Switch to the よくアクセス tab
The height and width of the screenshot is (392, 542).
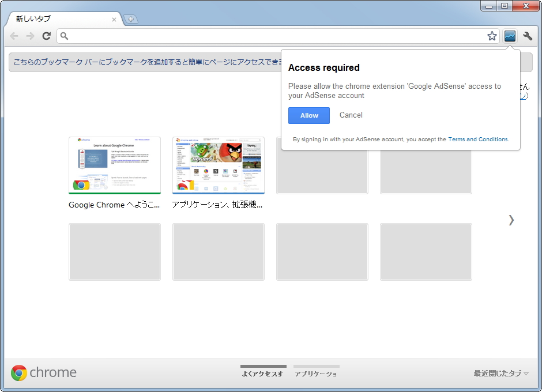(263, 373)
